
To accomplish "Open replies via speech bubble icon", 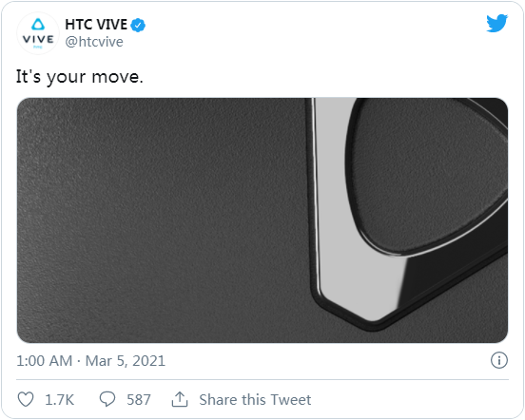I will tap(107, 399).
